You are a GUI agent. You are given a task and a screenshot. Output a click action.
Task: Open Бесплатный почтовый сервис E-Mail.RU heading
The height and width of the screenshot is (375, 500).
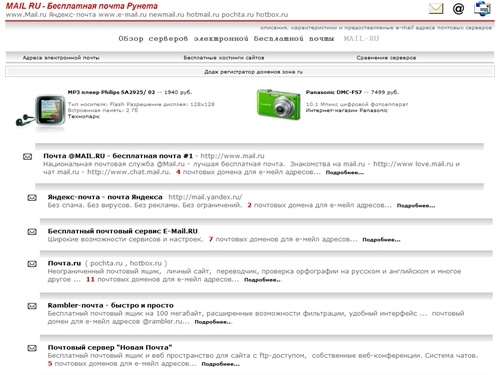coord(123,231)
